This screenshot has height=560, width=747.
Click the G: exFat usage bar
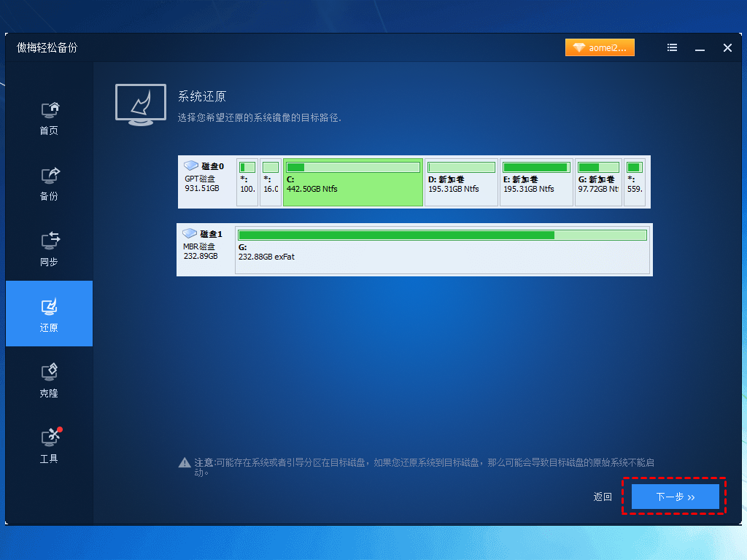click(442, 235)
